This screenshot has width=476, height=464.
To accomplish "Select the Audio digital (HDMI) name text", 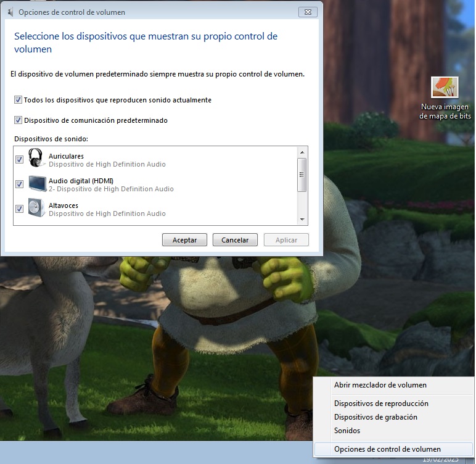I will [81, 181].
